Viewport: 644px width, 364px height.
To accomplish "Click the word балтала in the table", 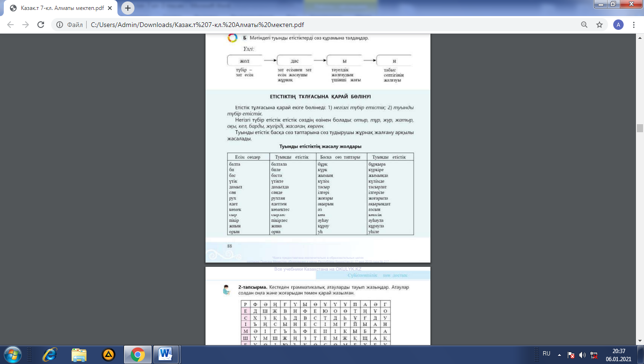I will tap(279, 164).
